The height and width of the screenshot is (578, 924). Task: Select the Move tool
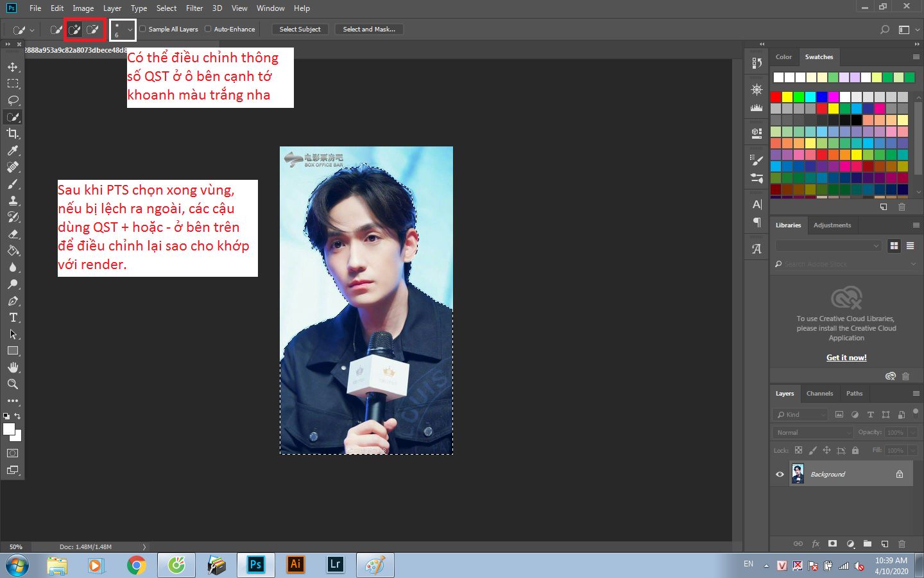(12, 67)
